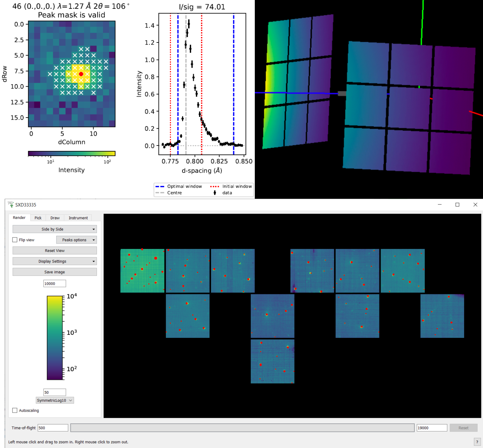Expand the Peaks options dropdown
The width and height of the screenshot is (483, 448).
[x=76, y=240]
